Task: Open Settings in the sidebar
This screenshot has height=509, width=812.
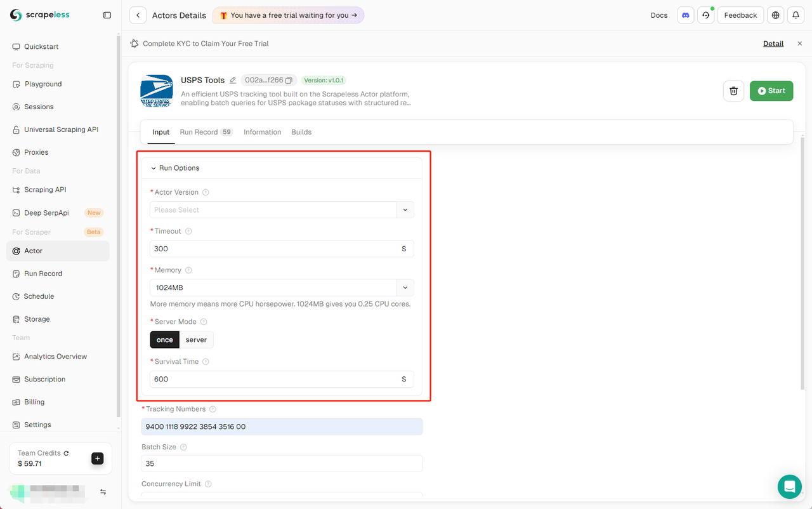Action: (x=58, y=426)
